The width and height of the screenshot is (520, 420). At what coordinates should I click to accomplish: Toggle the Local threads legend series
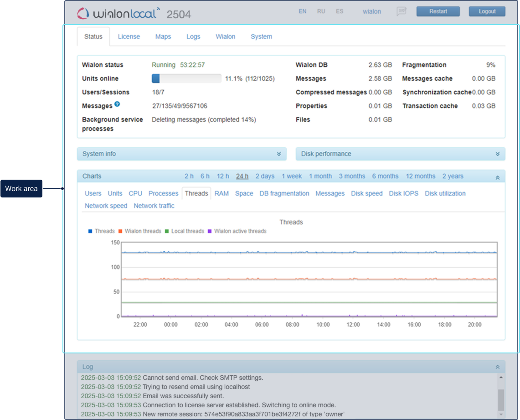(184, 231)
